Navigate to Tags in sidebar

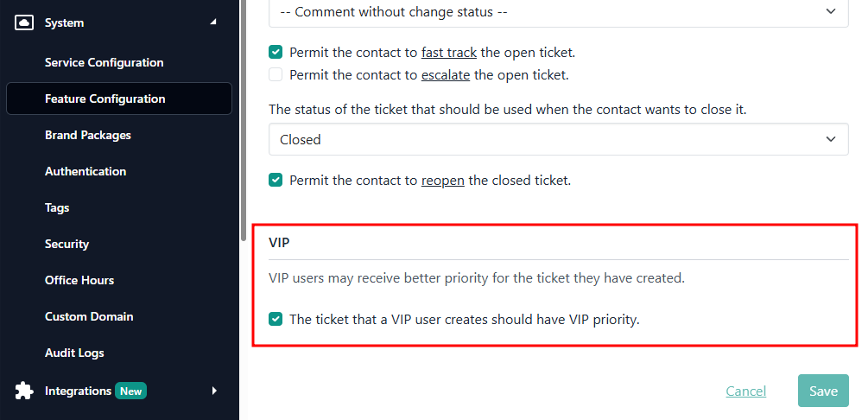point(57,207)
